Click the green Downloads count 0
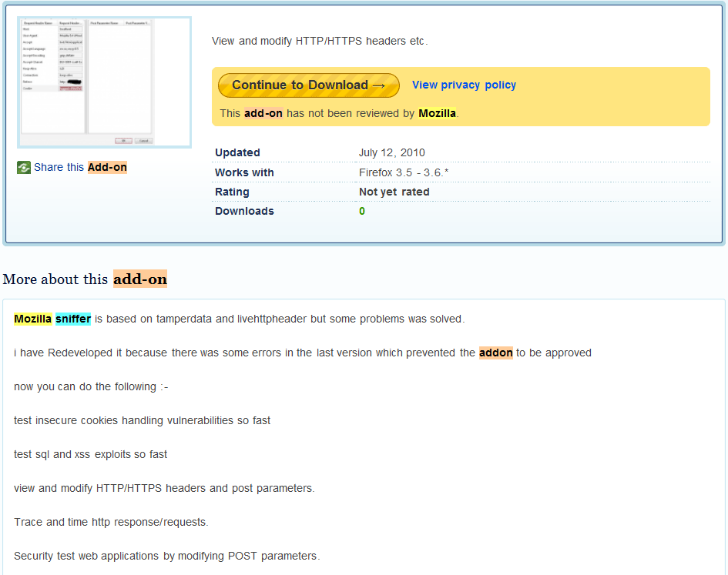 tap(362, 211)
